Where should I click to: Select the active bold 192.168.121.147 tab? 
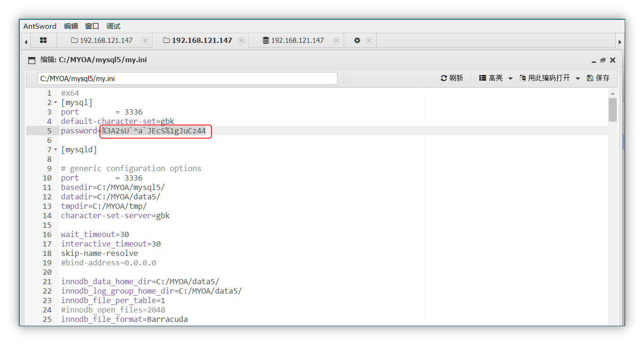[198, 41]
